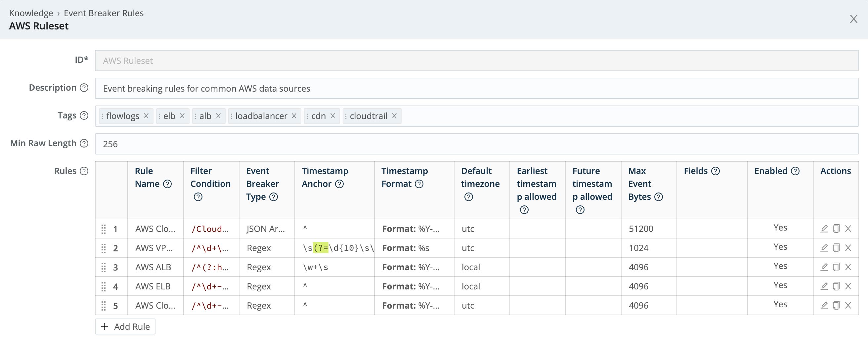Remove the cloudtrail tag
This screenshot has width=868, height=344.
click(394, 115)
